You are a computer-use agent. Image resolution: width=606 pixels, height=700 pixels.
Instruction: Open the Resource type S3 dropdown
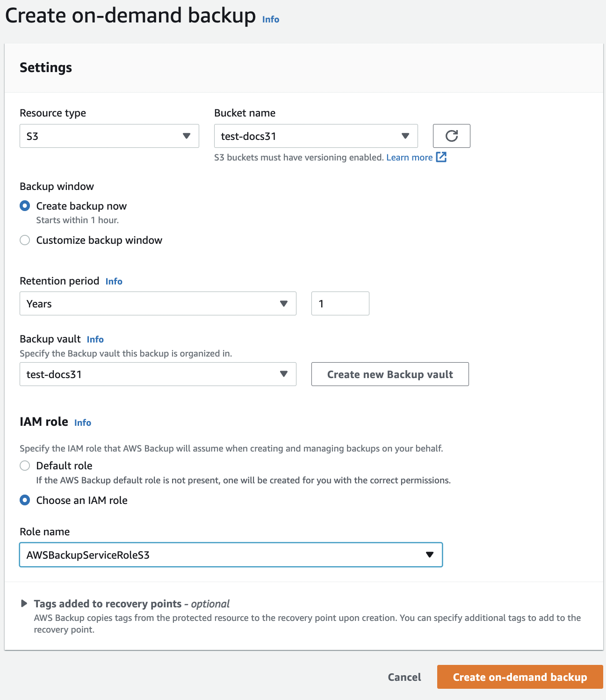pyautogui.click(x=109, y=136)
